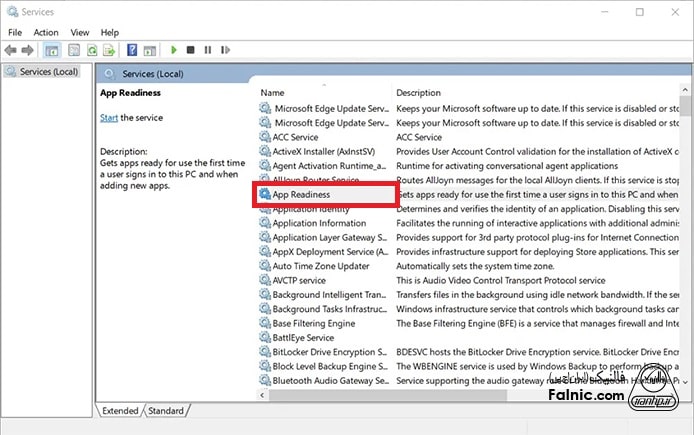The height and width of the screenshot is (435, 694).
Task: Sort services by the Name column header
Action: (x=273, y=93)
